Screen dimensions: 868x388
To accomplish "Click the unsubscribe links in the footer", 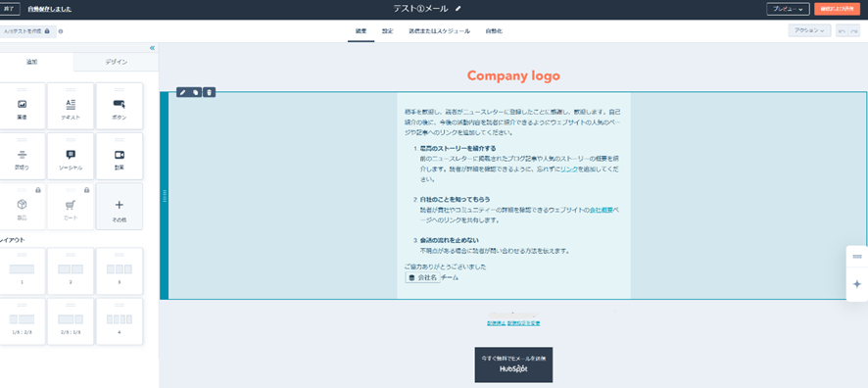I will click(513, 323).
